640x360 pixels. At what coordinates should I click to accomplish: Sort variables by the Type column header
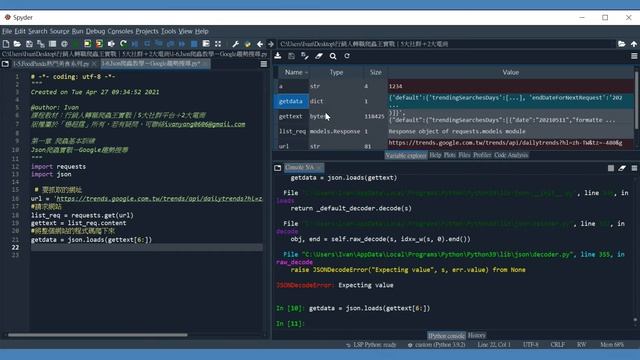336,72
